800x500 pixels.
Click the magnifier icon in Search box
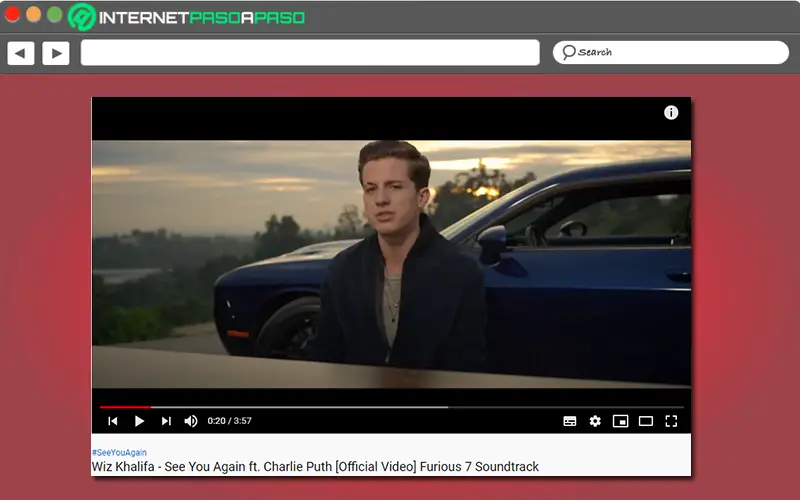[x=568, y=52]
